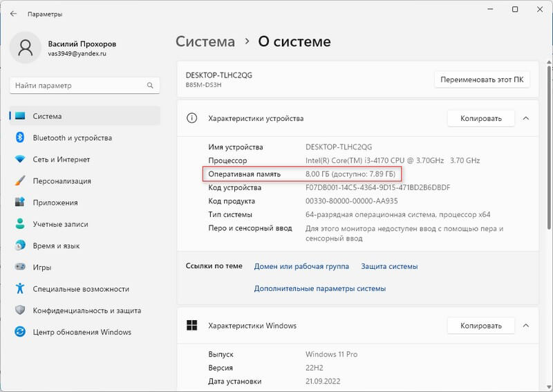Click the 64-разрядная операционная система value
Viewport: 553px width, 392px height.
398,214
